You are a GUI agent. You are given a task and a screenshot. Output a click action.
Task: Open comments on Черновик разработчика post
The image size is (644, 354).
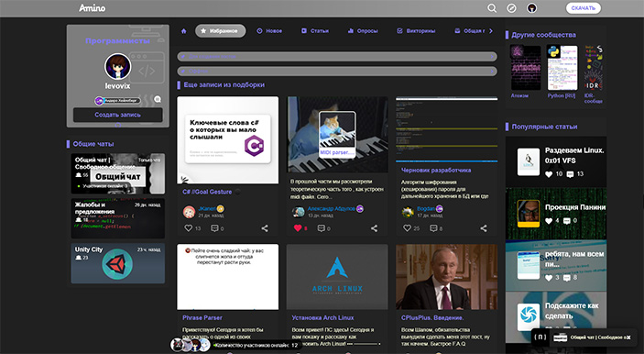pos(433,227)
